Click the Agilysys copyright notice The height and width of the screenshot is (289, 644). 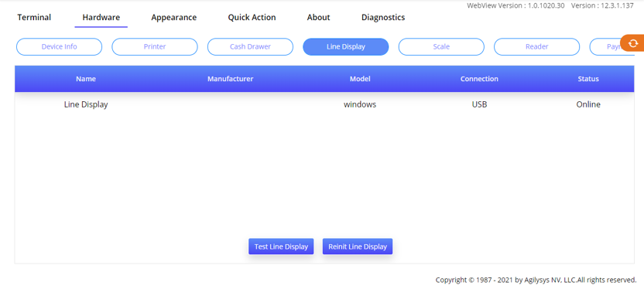pyautogui.click(x=536, y=280)
